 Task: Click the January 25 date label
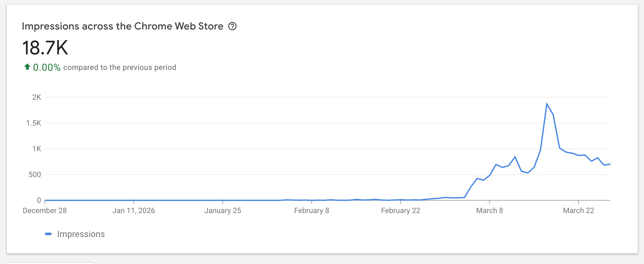point(222,211)
